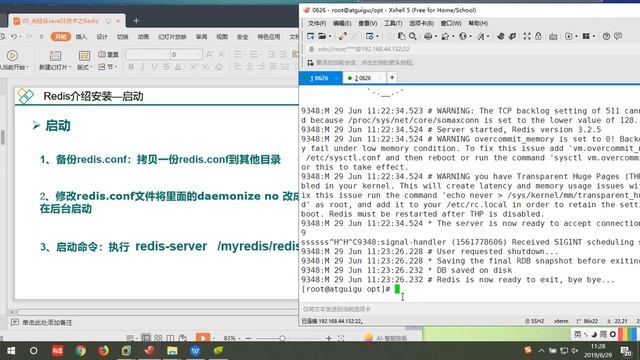Switch to WPS 插入 ribbon tab
The width and height of the screenshot is (640, 360).
pyautogui.click(x=81, y=37)
